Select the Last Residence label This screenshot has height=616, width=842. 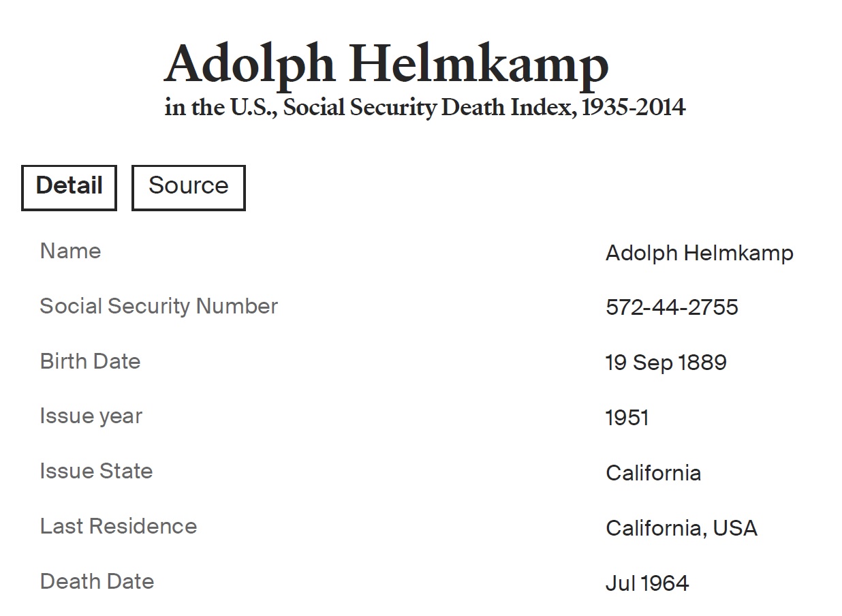click(119, 526)
